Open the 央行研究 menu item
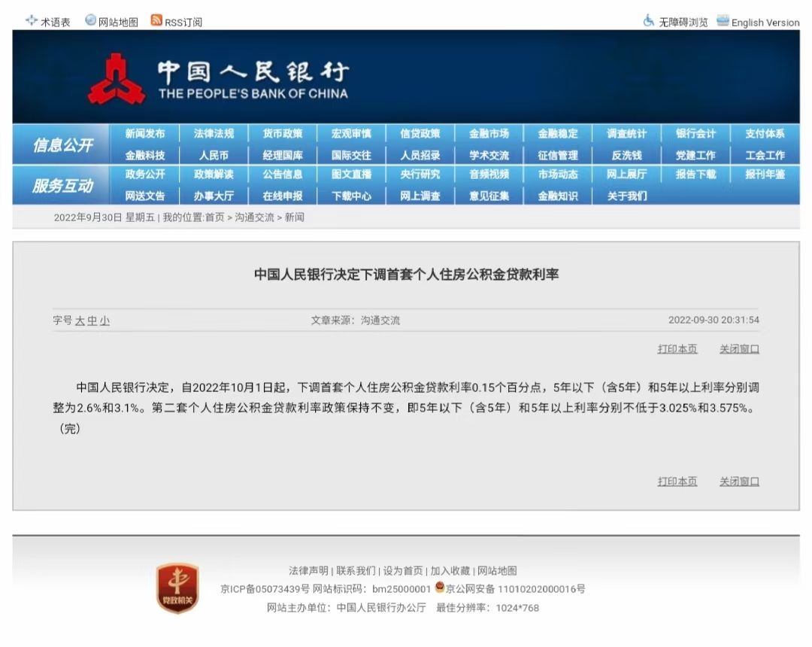The height and width of the screenshot is (647, 812). [420, 174]
